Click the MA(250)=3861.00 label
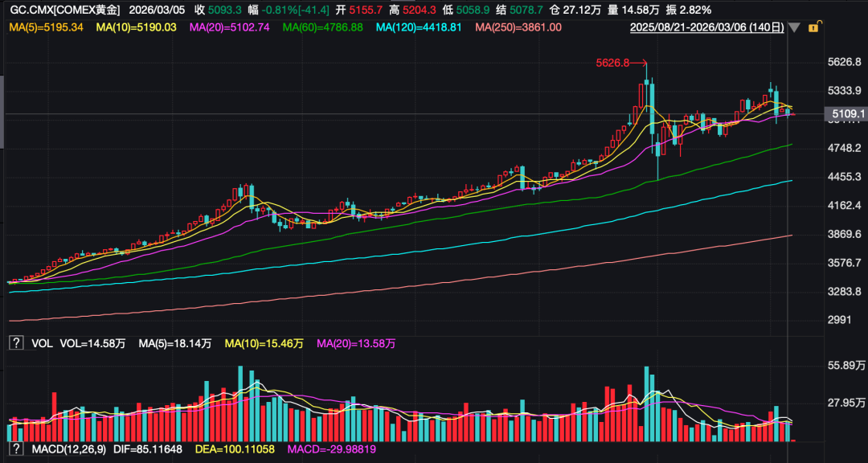The width and height of the screenshot is (868, 463). [x=518, y=27]
